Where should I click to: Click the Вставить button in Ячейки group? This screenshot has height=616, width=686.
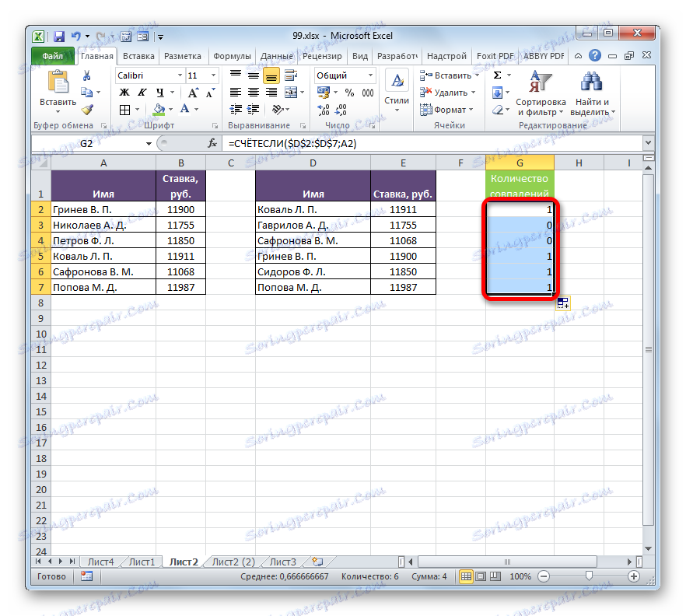click(447, 75)
